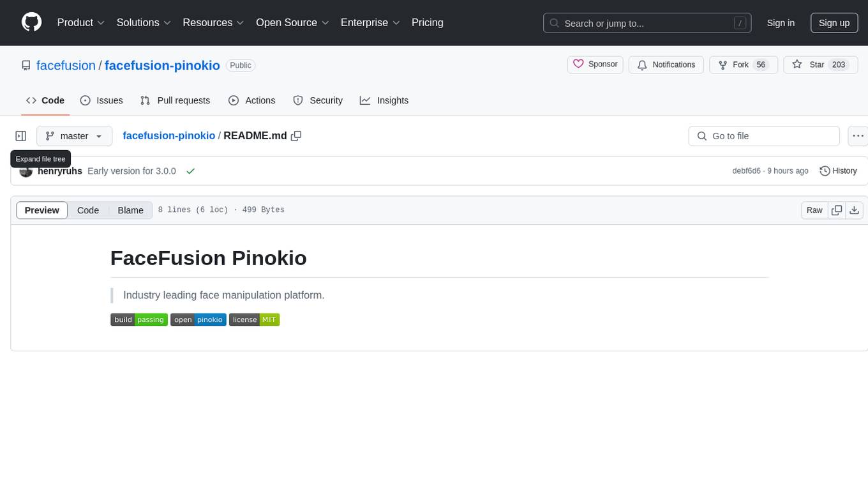Screen dimensions: 868x488
Task: Expand the Enterprise menu
Action: click(370, 22)
